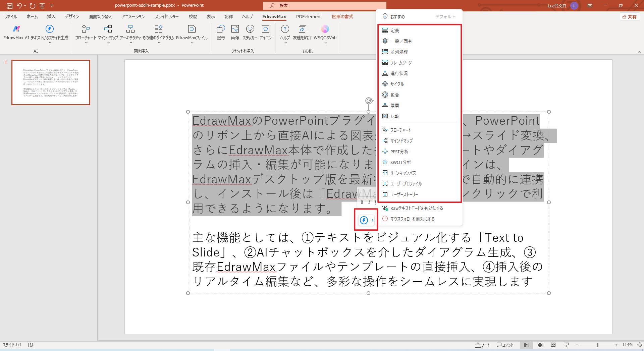Click the マインドマップ ribbon icon
644x351 pixels.
(108, 29)
